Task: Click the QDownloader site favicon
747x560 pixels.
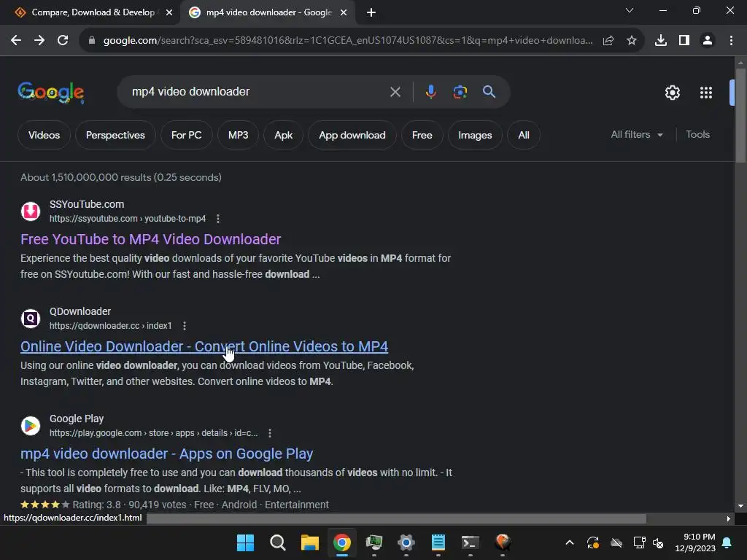Action: 31,318
